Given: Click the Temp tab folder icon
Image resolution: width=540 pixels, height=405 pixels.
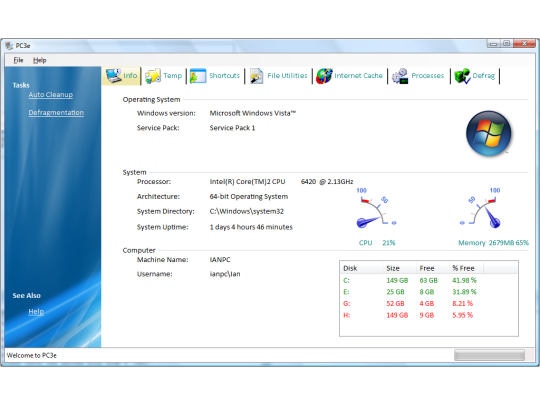Looking at the screenshot, I should click(x=153, y=76).
